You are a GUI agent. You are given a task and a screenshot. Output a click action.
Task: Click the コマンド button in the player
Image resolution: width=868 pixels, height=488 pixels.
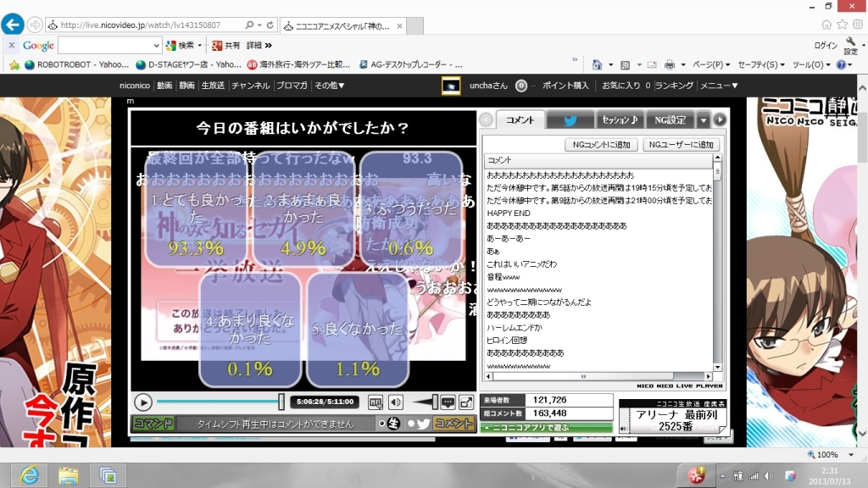153,424
